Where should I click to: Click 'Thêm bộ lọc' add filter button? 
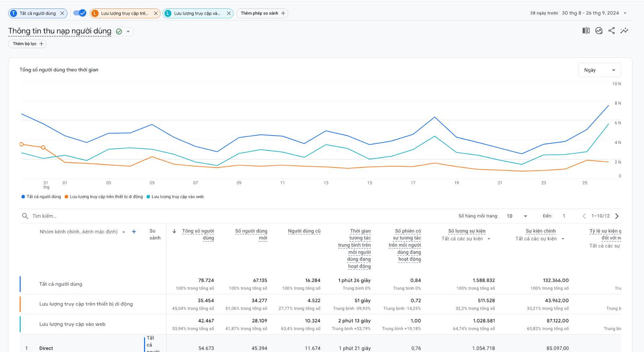coord(27,43)
